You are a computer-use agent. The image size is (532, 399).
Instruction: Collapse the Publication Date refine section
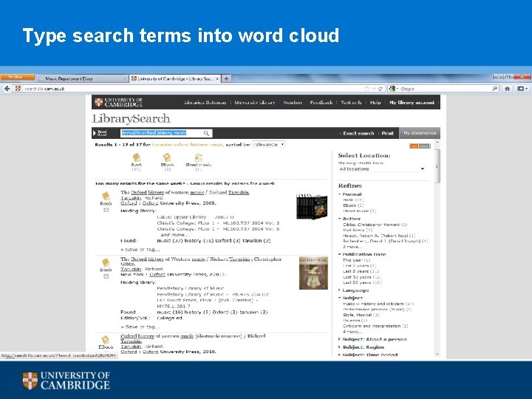(x=340, y=254)
